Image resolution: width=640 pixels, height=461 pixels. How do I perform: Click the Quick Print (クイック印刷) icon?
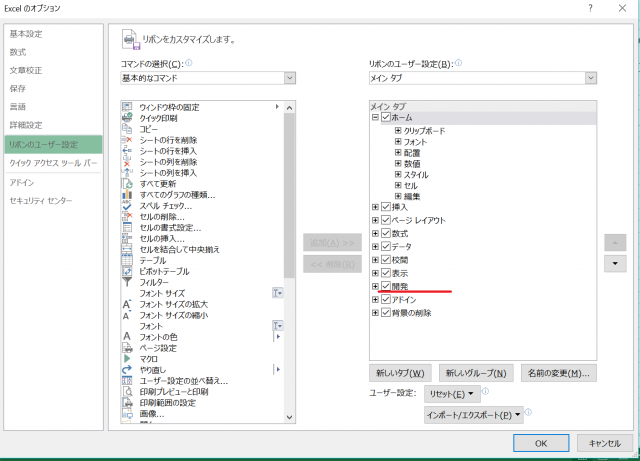128,118
